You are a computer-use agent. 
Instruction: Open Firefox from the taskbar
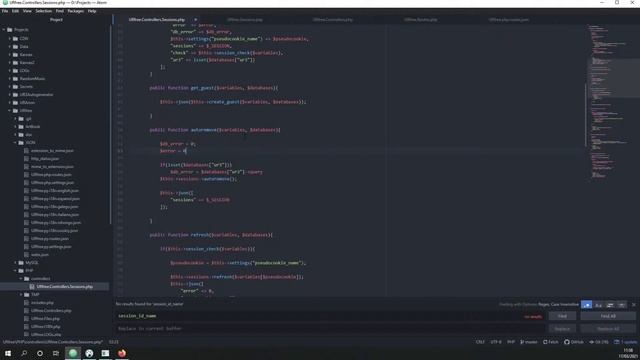coord(122,353)
